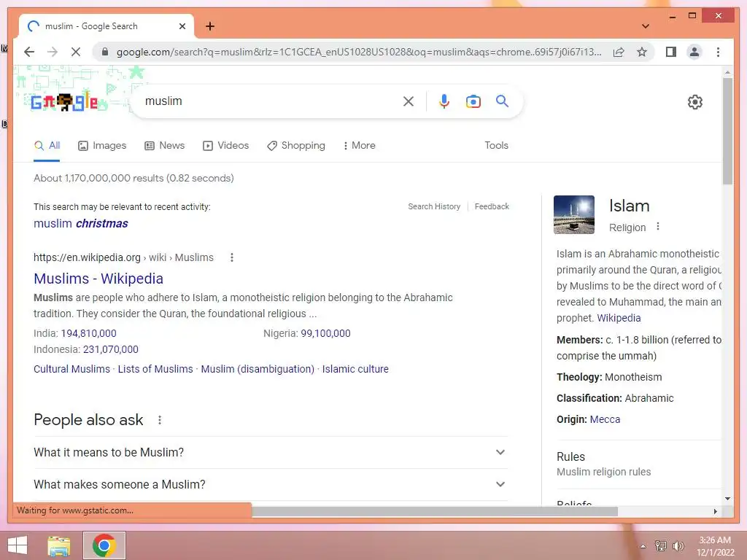Image resolution: width=747 pixels, height=560 pixels.
Task: Click the Islam knowledge panel thumbnail
Action: (574, 215)
